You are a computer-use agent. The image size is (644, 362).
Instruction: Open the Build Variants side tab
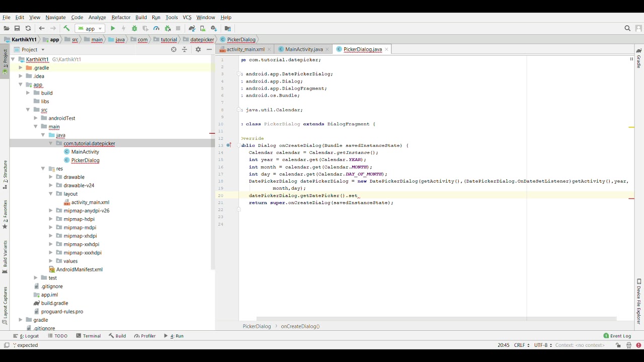pos(5,257)
